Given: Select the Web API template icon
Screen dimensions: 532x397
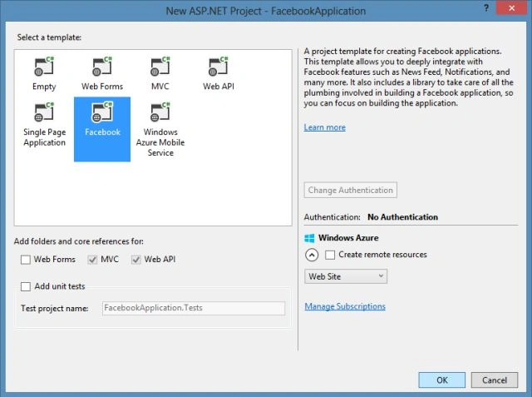Looking at the screenshot, I should click(x=218, y=67).
